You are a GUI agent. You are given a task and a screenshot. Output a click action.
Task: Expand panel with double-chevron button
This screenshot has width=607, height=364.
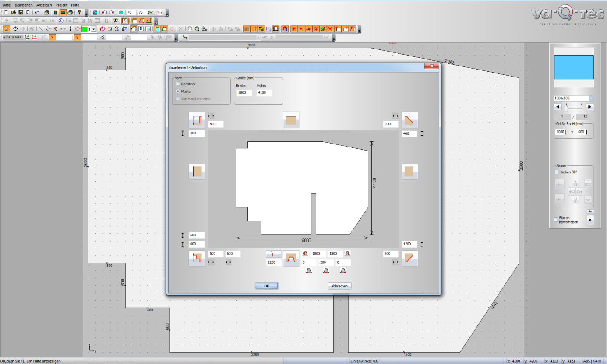tap(590, 220)
